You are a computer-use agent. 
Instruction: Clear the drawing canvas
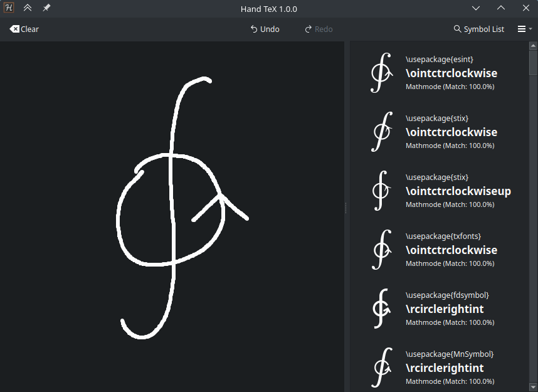point(24,29)
